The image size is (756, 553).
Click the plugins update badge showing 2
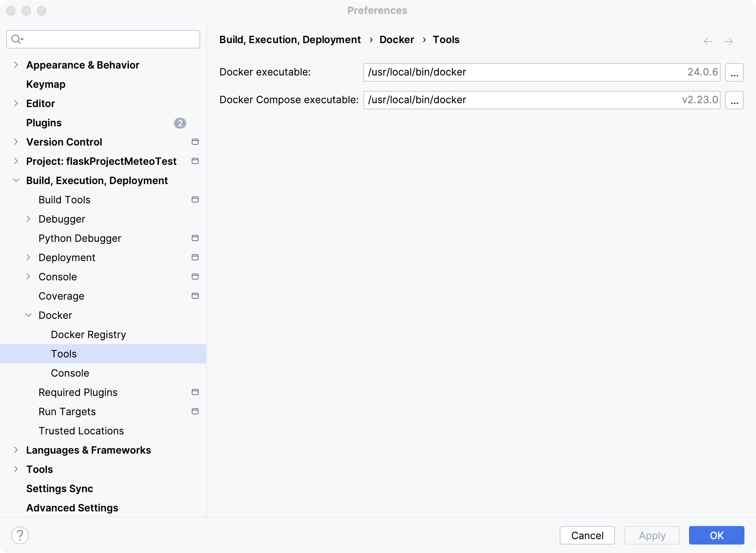180,123
